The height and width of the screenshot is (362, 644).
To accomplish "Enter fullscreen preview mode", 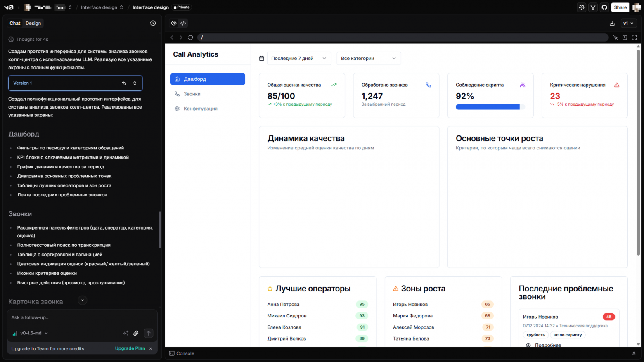I will 635,38.
